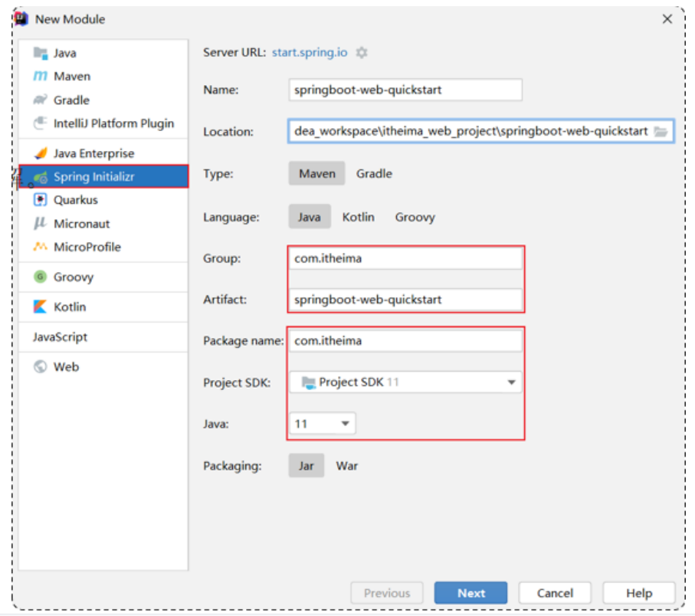Image resolution: width=695 pixels, height=616 pixels.
Task: Click the Cancel button
Action: [555, 592]
